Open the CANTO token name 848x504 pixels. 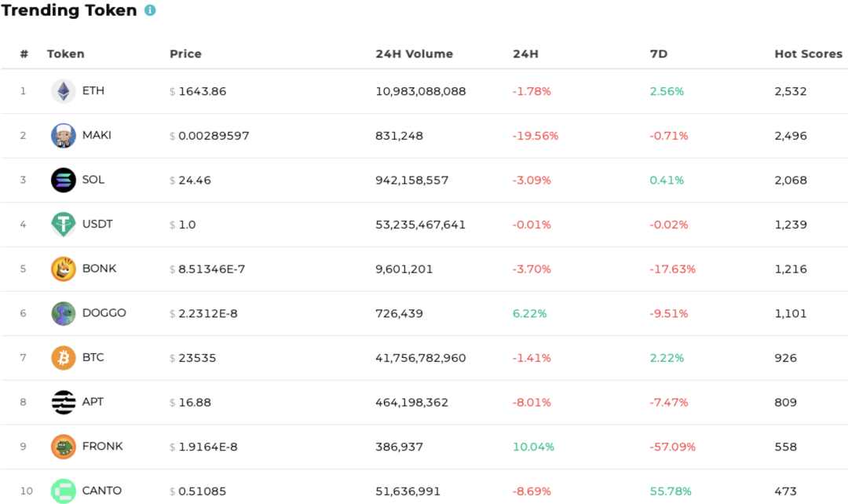[x=101, y=491]
